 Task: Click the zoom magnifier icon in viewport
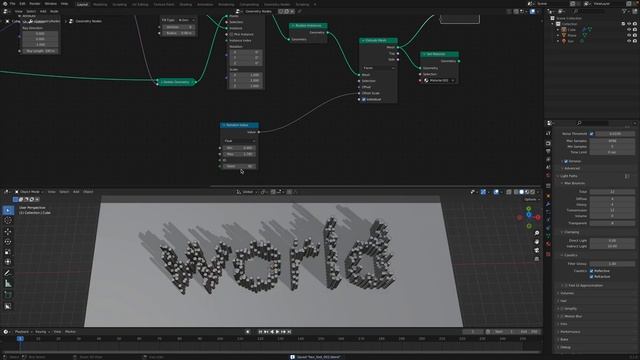point(537,233)
